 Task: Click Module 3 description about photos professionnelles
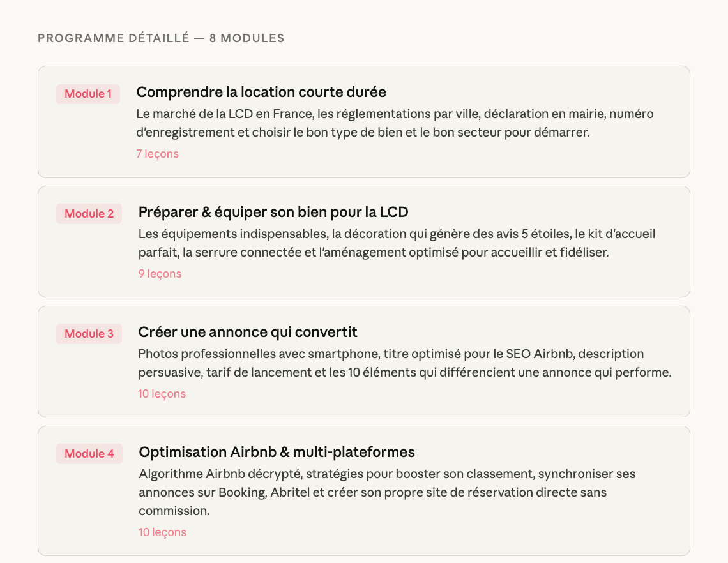coord(404,363)
